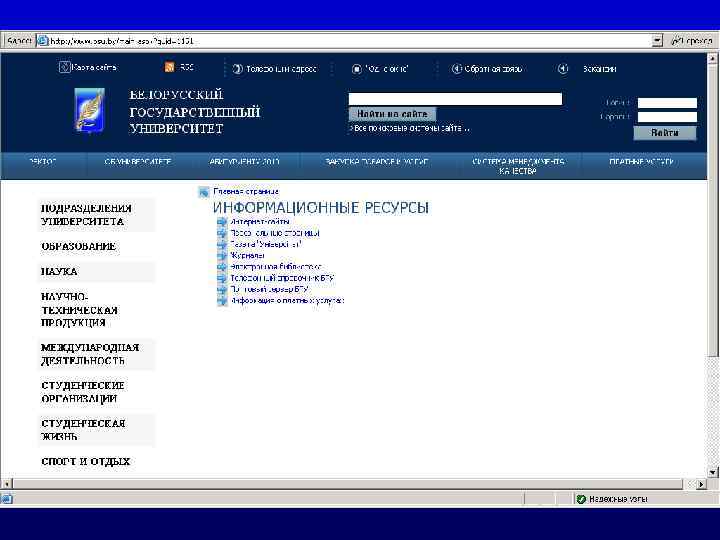Open the Система менеджмента качества menu
The image size is (720, 540).
(518, 166)
